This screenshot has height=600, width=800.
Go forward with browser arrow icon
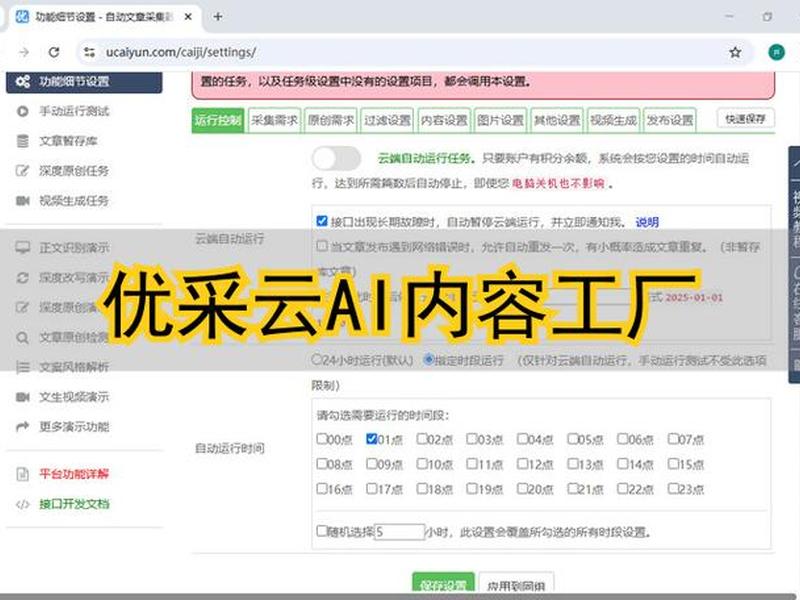[23, 52]
